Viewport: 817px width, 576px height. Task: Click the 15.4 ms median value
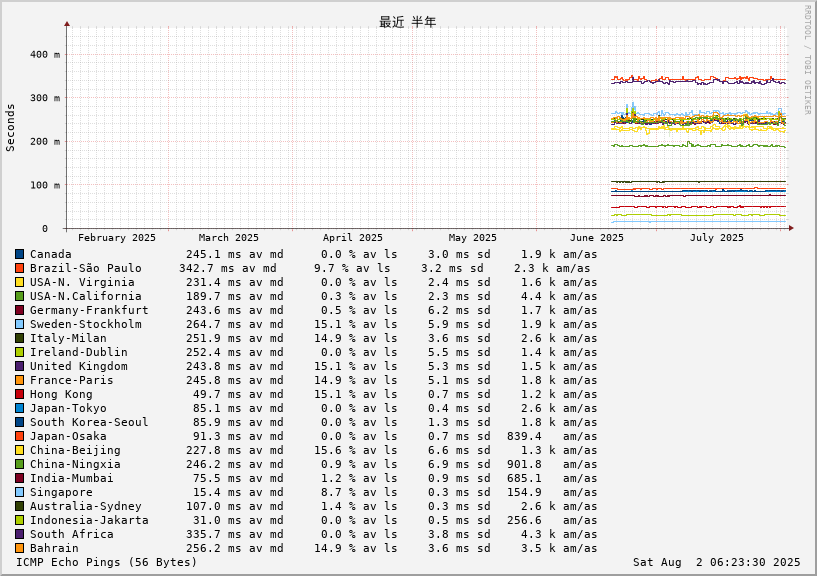[218, 493]
